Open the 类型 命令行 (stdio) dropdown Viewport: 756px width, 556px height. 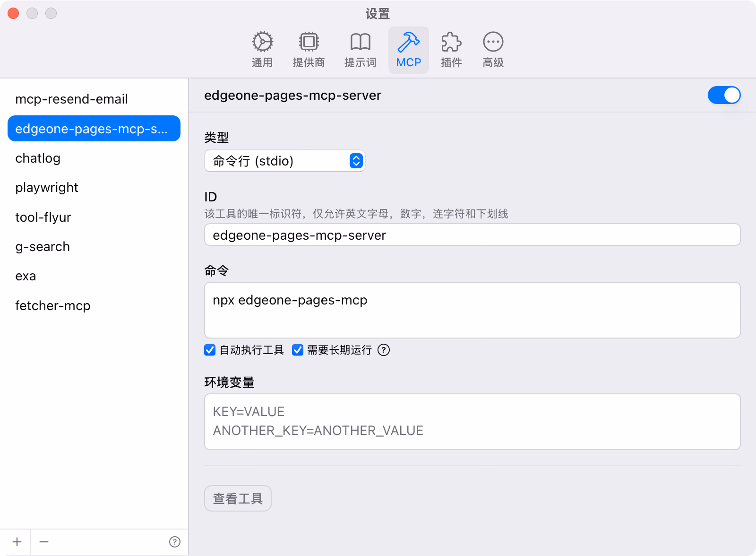[x=284, y=161]
